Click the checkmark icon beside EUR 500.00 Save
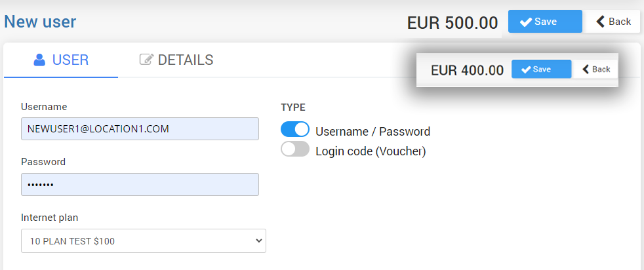Viewport: 644px width, 270px height. (x=525, y=22)
